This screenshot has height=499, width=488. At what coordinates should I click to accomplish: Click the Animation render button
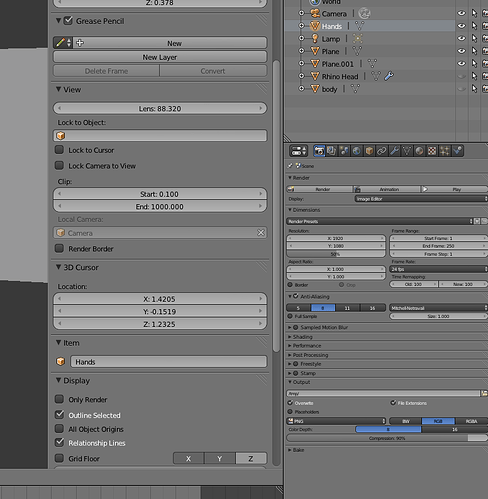387,189
